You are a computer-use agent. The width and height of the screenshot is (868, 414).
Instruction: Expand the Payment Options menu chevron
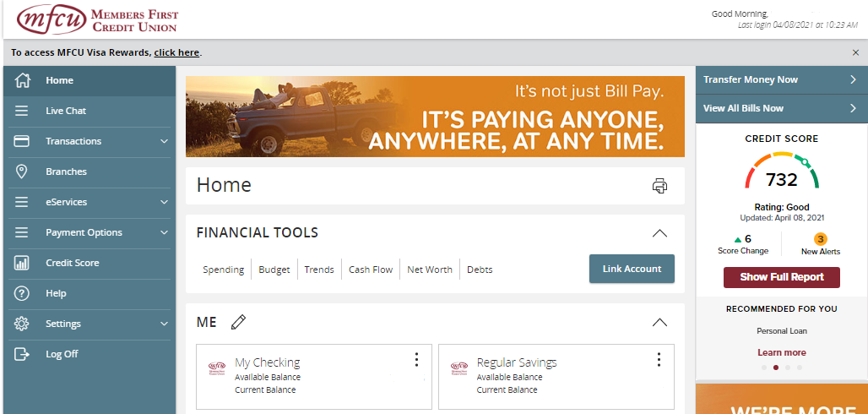click(x=164, y=233)
